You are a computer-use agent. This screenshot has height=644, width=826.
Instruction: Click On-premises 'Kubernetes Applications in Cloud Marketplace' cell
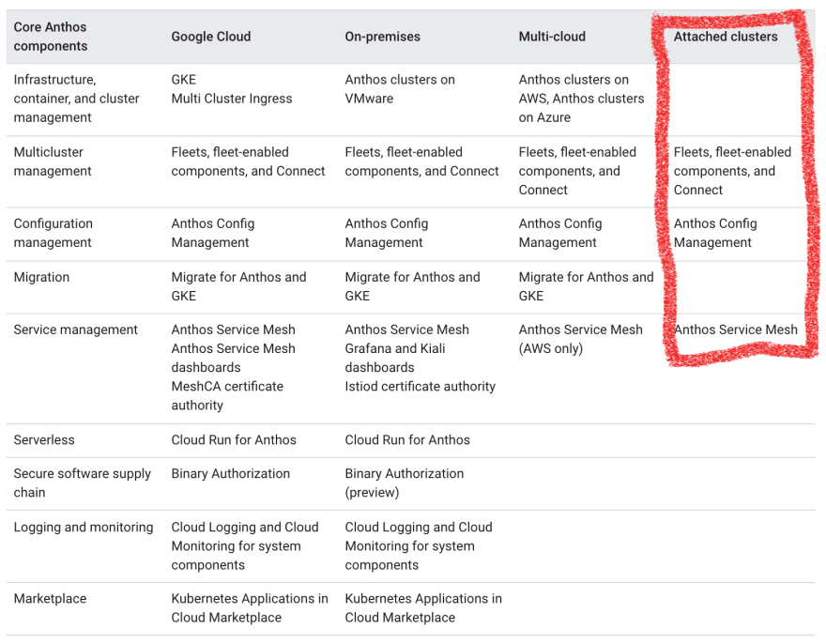(423, 608)
